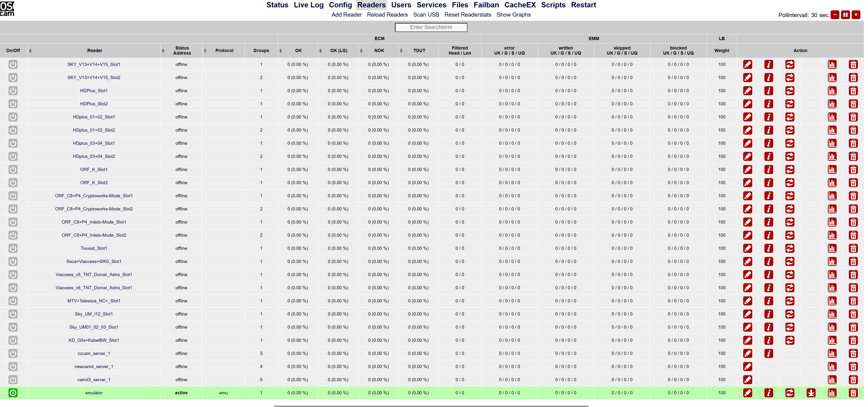This screenshot has width=868, height=407.
Task: Click the Reset Readerstats link
Action: point(467,15)
